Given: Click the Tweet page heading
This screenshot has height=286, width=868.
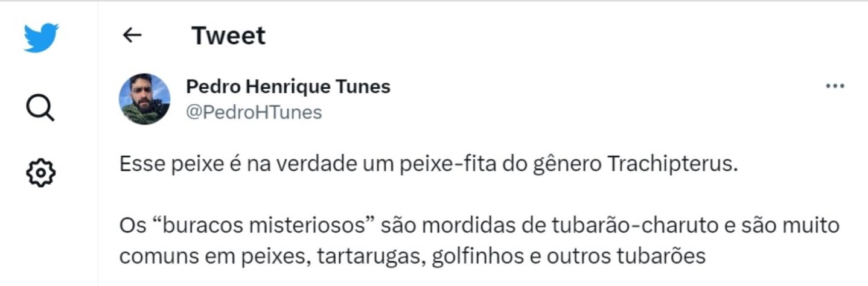Looking at the screenshot, I should click(x=228, y=36).
